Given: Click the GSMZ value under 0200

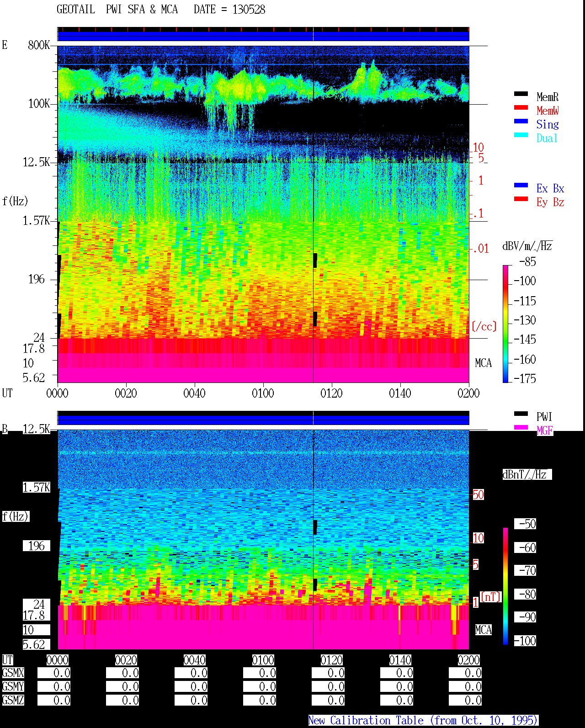Looking at the screenshot, I should [465, 700].
